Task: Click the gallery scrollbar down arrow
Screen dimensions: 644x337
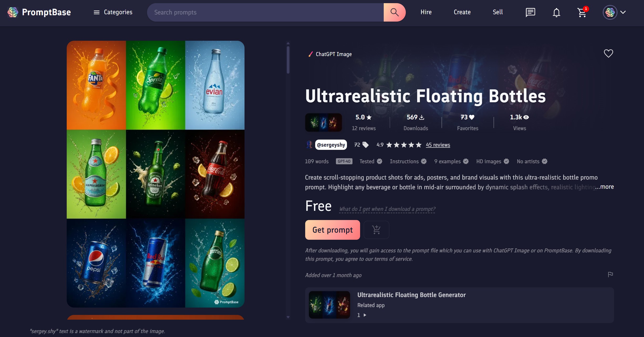Action: click(288, 317)
